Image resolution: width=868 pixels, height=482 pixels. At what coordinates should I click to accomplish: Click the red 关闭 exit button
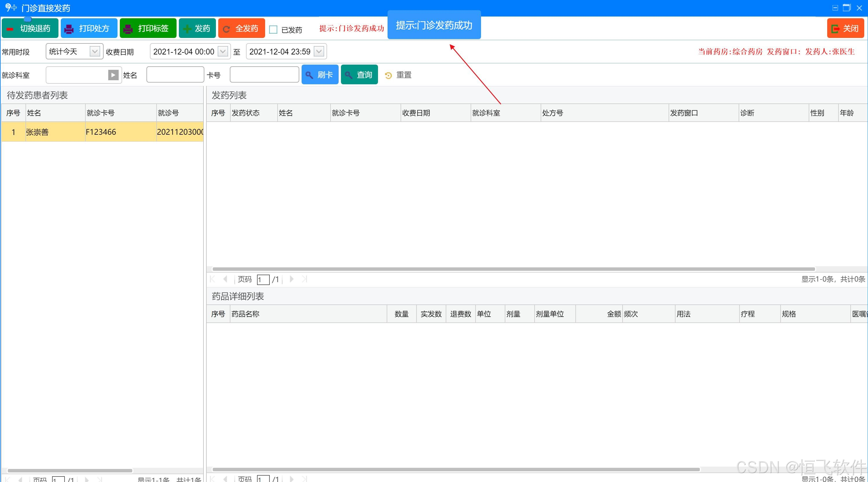pyautogui.click(x=845, y=28)
